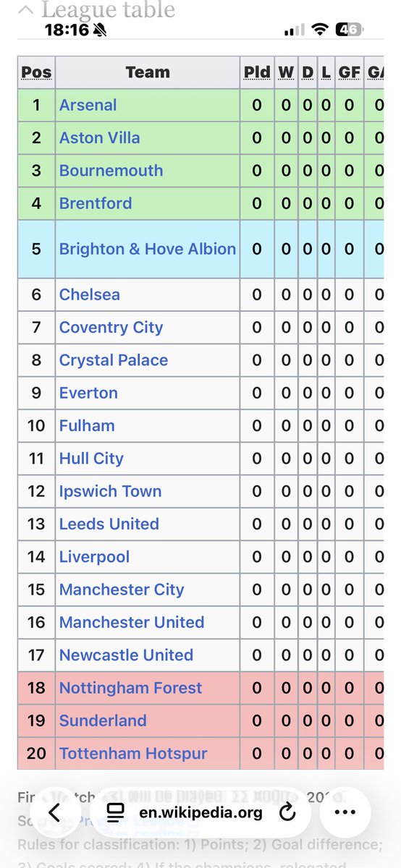The image size is (401, 868).
Task: Tap the page settings icon beside en.wikipedia.org
Action: point(116,813)
